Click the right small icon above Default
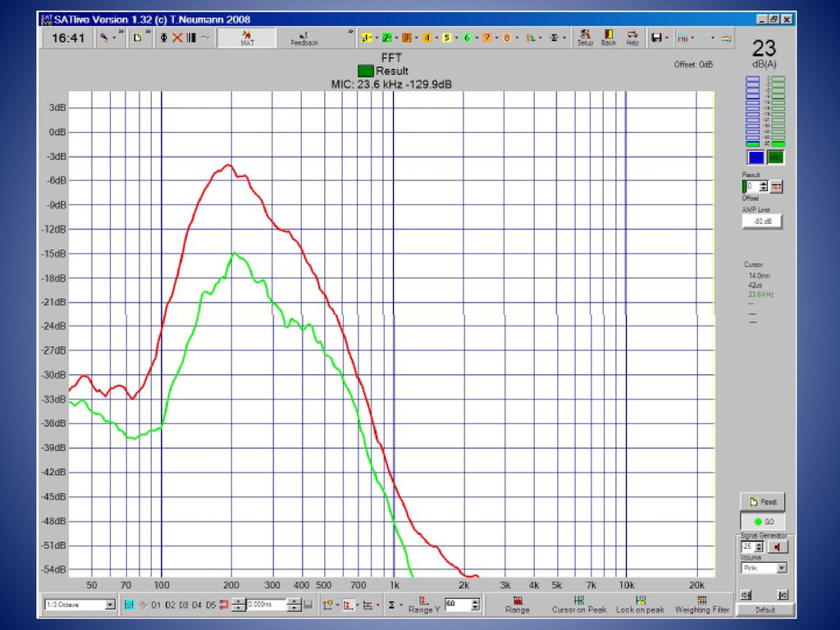The image size is (840, 630). point(783,595)
